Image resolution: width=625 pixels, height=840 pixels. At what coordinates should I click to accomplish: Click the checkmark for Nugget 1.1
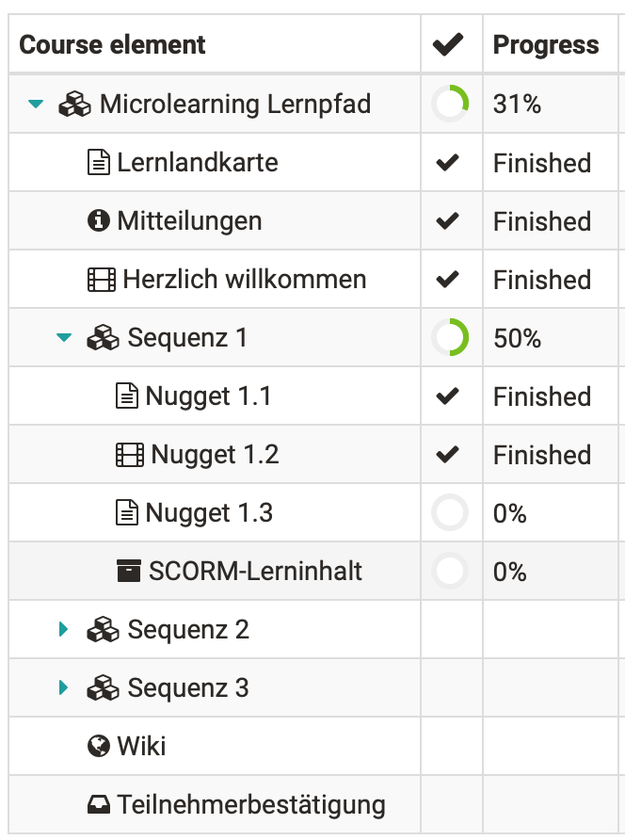tap(447, 396)
